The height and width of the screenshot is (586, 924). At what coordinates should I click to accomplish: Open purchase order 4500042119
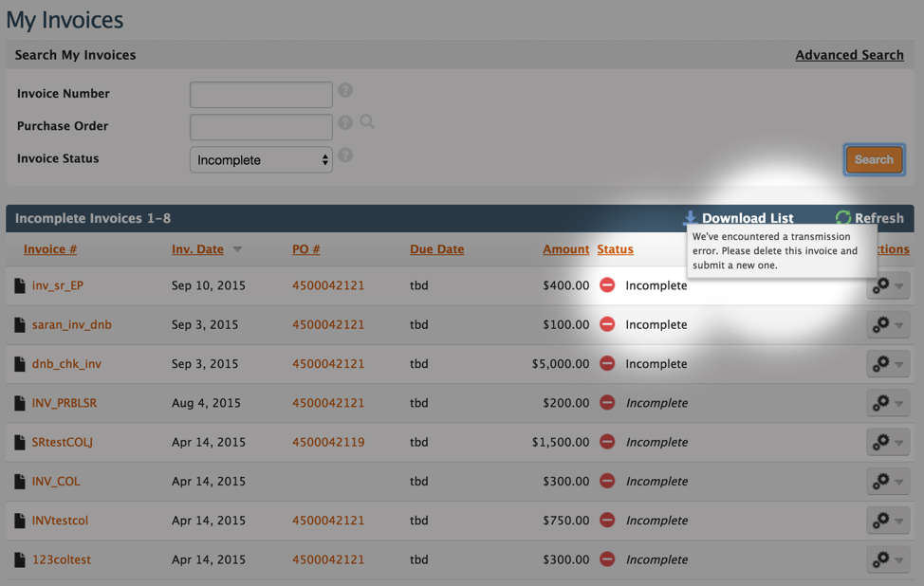(328, 442)
